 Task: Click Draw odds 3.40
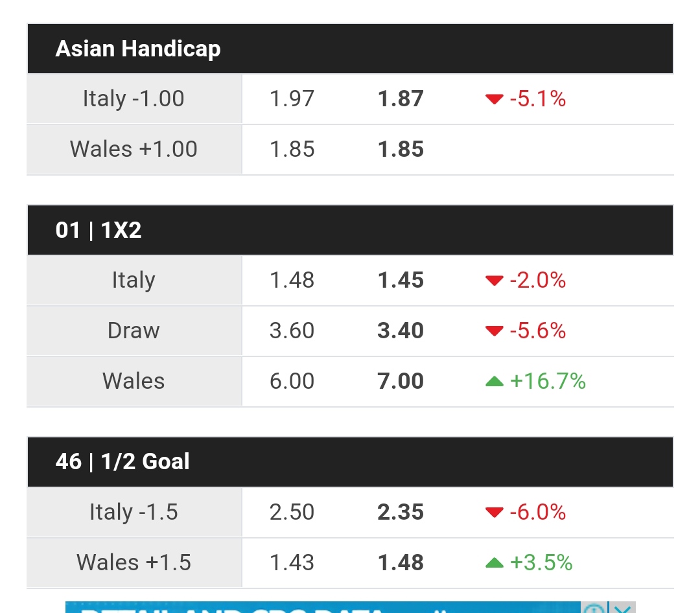pos(401,331)
